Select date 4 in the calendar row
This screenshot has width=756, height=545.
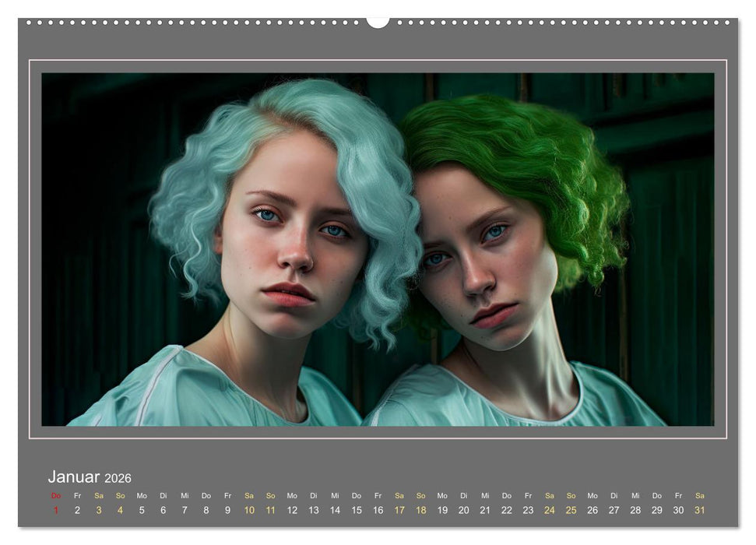(x=120, y=510)
